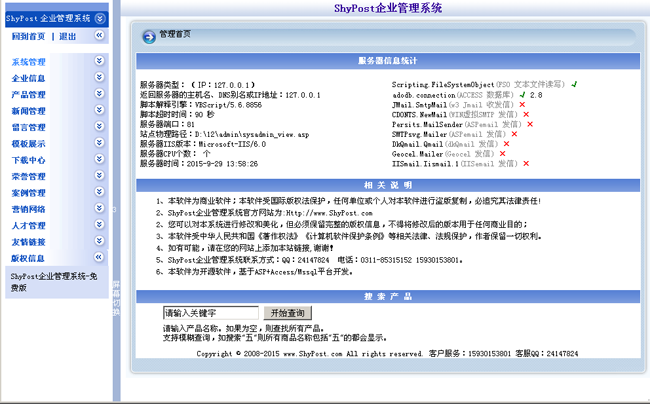Click the 服务器时间 2015-9-29 13:58:26 line

click(x=199, y=164)
